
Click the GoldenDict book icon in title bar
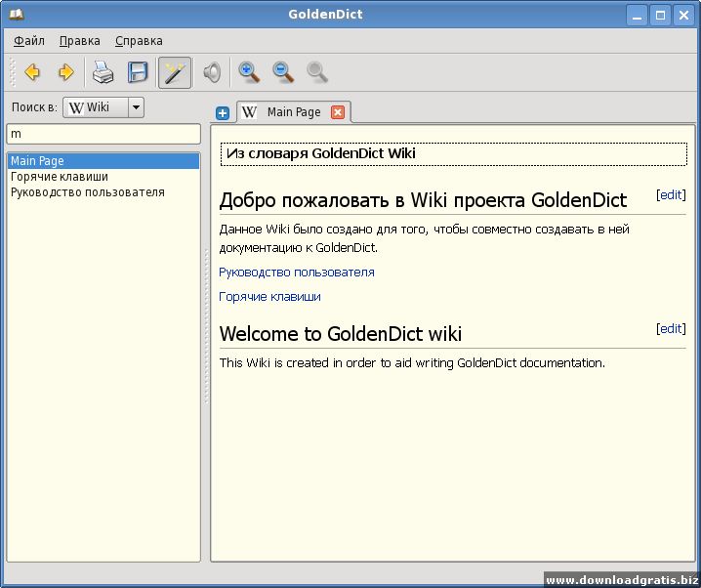click(17, 15)
